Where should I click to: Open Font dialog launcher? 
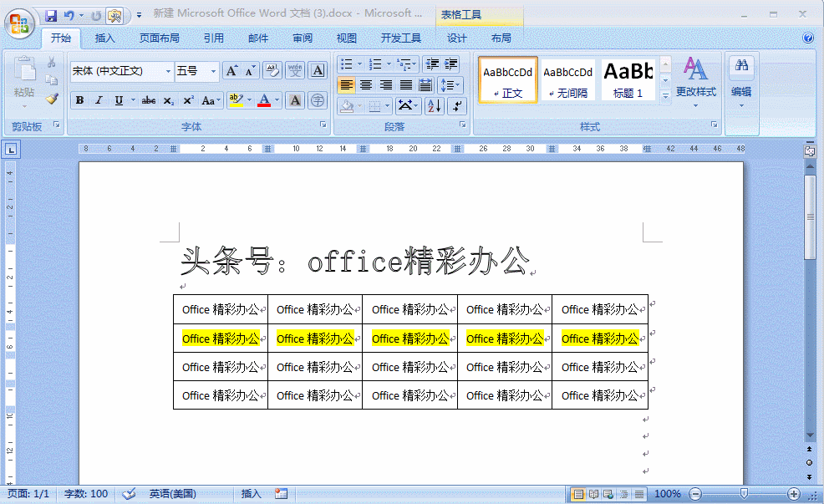pyautogui.click(x=323, y=125)
